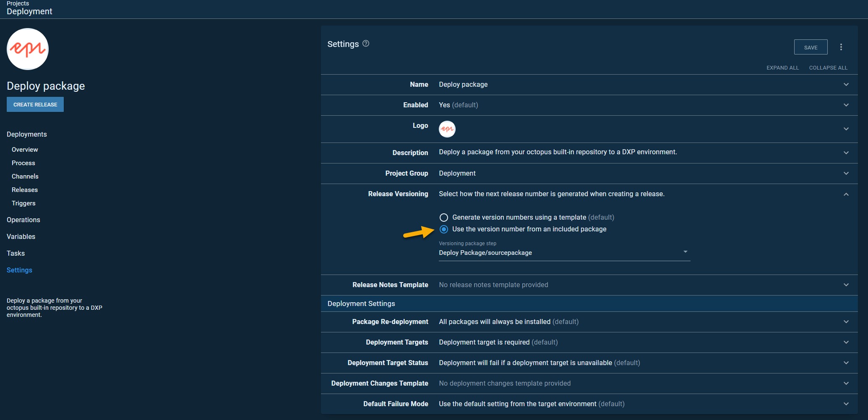
Task: Click the Create Release button
Action: coord(35,105)
